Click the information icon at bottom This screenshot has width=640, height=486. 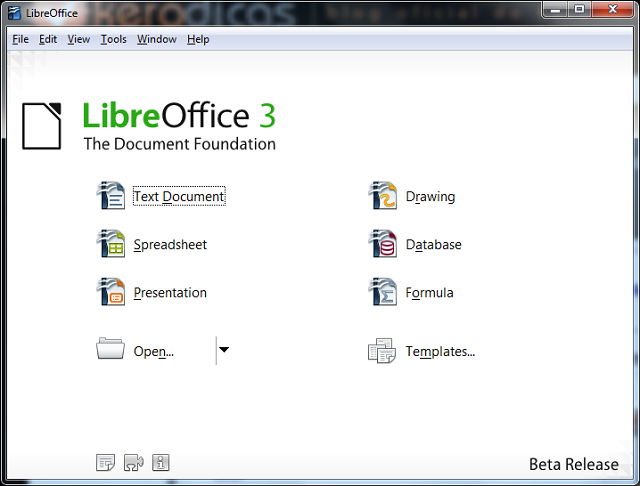[x=161, y=462]
